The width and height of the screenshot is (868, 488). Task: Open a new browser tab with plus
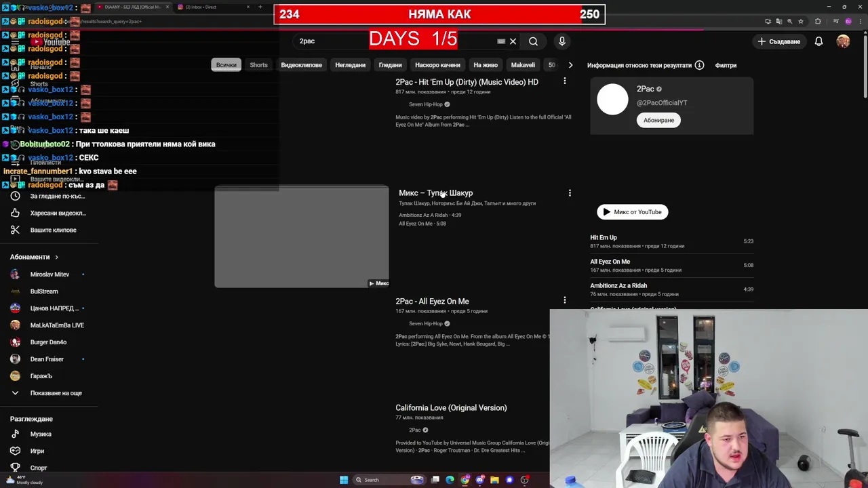[260, 7]
